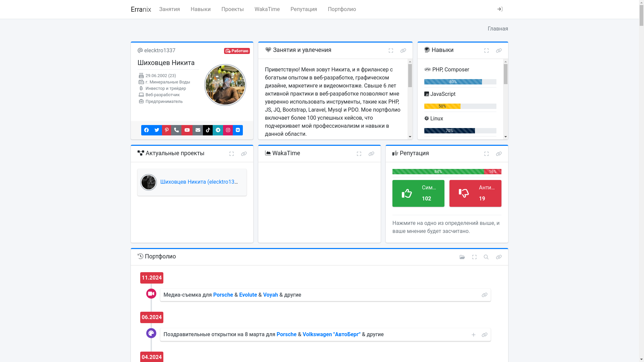The height and width of the screenshot is (362, 644).
Task: Open Проекты in the top menu
Action: pos(232,9)
